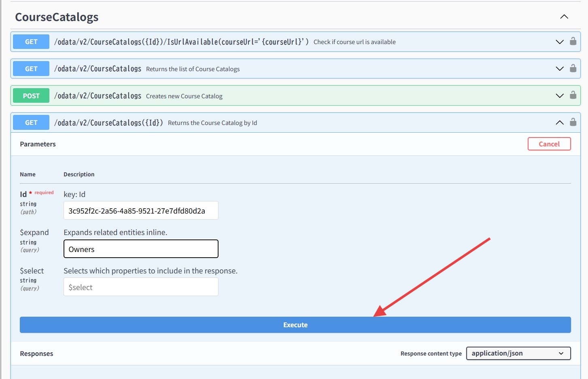
Task: Click the Parameters heading
Action: [x=38, y=144]
